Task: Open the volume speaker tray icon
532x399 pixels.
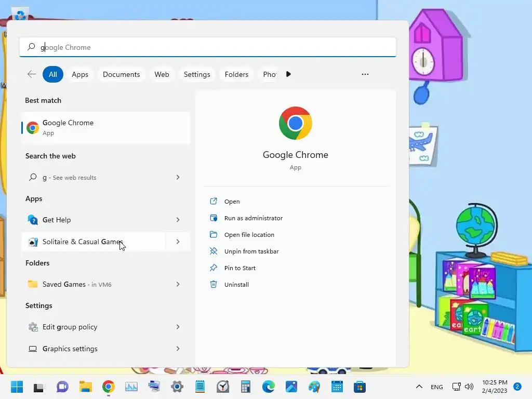Action: click(469, 387)
